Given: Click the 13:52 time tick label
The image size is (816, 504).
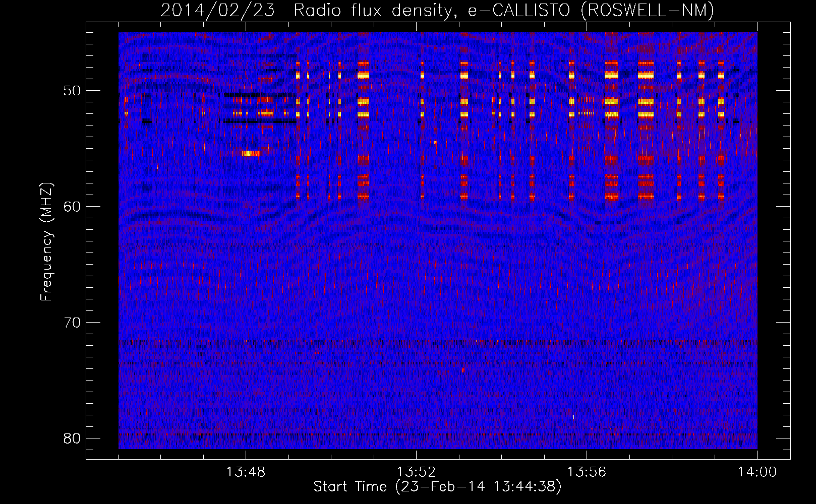Looking at the screenshot, I should (x=416, y=472).
